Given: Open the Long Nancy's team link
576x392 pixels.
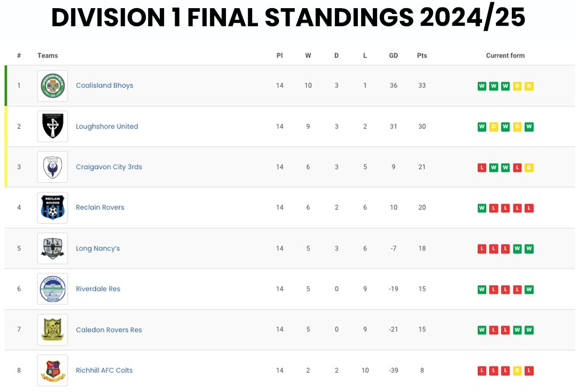Looking at the screenshot, I should (97, 249).
